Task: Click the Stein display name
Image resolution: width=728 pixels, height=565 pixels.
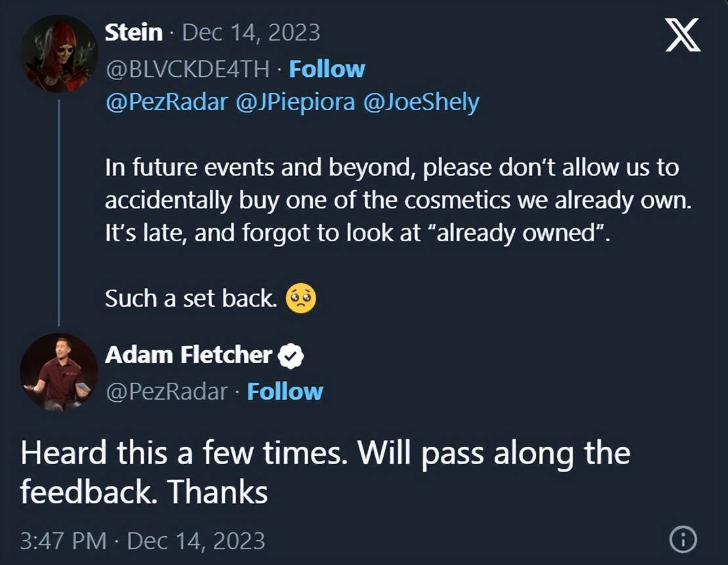Action: [x=134, y=33]
